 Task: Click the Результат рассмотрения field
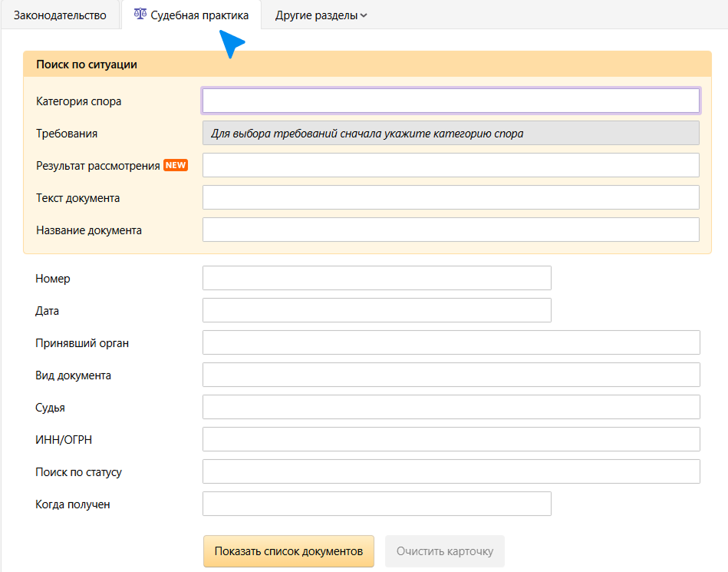click(451, 165)
